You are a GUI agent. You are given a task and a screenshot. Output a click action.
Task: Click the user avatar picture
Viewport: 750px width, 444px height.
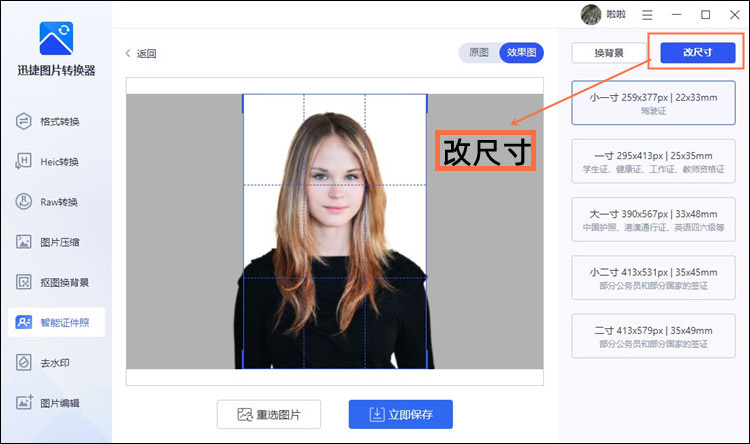point(592,15)
